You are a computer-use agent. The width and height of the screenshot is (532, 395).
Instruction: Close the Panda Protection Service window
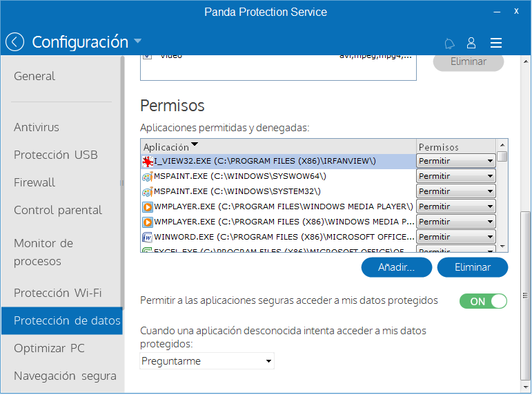point(516,12)
